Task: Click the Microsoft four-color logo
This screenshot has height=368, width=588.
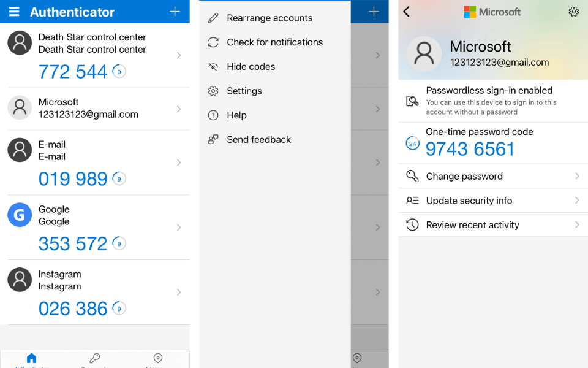Action: (470, 12)
